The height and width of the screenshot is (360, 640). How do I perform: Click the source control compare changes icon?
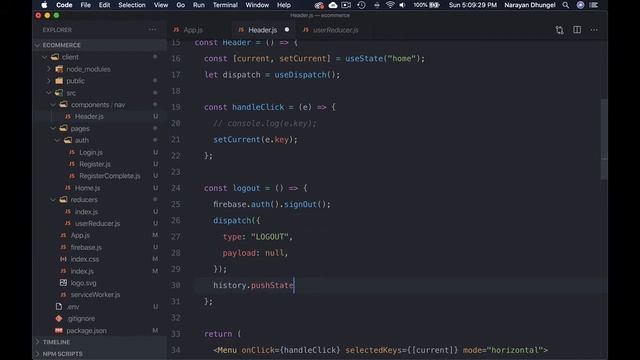(559, 30)
